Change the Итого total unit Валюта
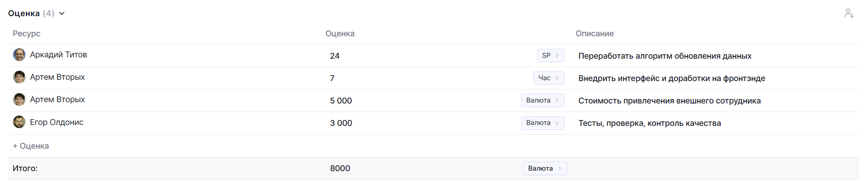This screenshot has width=868, height=185. click(x=544, y=168)
